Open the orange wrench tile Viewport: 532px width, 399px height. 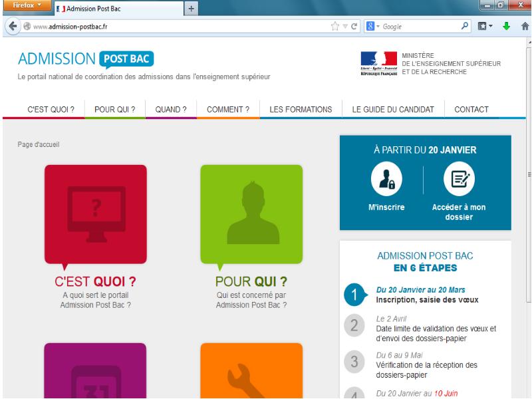tap(251, 370)
